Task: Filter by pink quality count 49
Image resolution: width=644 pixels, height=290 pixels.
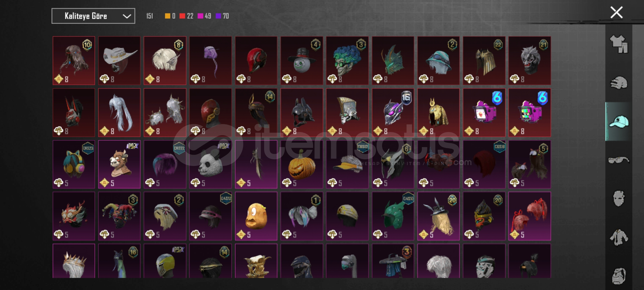Action: (204, 16)
